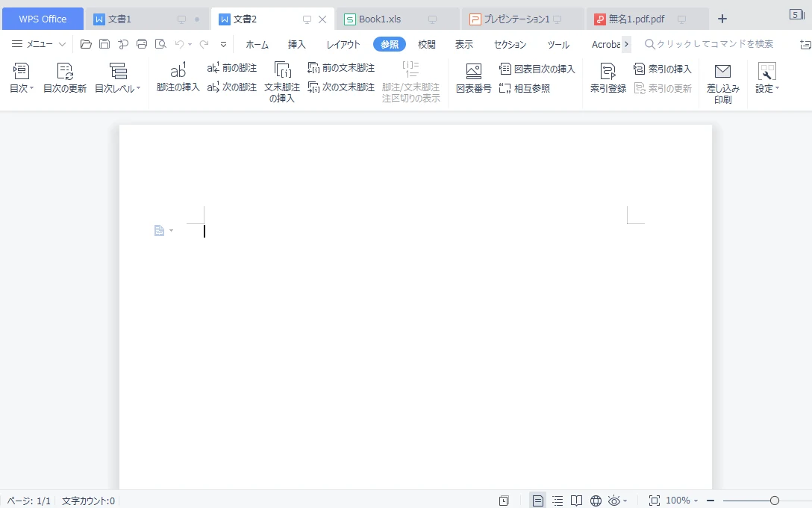This screenshot has width=812, height=508.
Task: Jump to 前の文末脚注
Action: (341, 68)
